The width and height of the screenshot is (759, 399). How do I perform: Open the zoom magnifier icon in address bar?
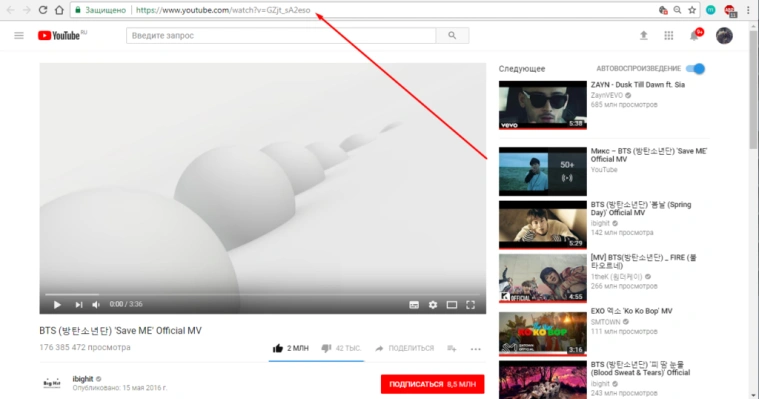677,10
